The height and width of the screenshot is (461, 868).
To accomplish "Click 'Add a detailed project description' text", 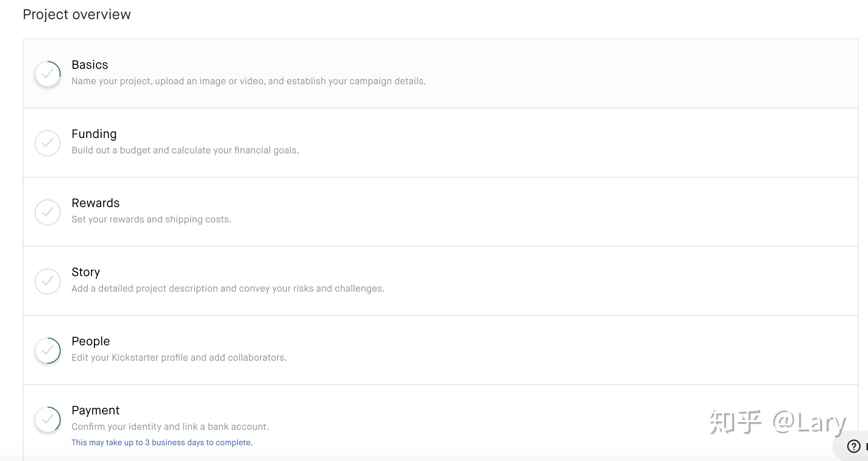I will (228, 289).
